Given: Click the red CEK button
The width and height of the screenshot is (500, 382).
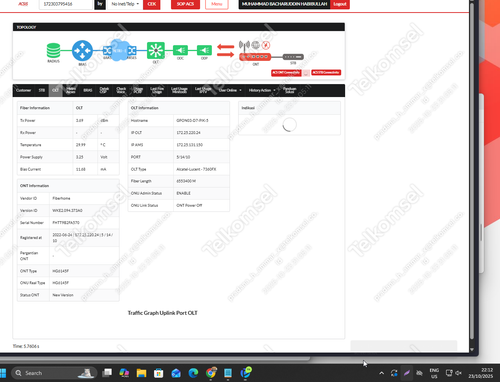Looking at the screenshot, I should point(152,4).
